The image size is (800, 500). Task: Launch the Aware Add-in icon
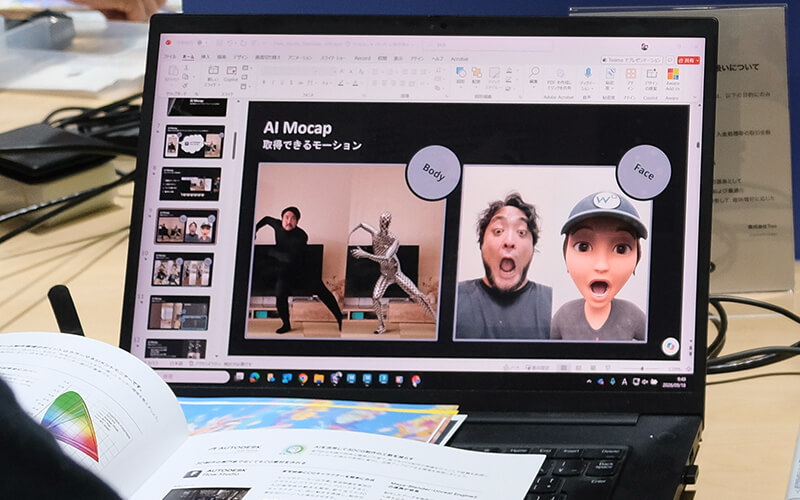[x=673, y=79]
